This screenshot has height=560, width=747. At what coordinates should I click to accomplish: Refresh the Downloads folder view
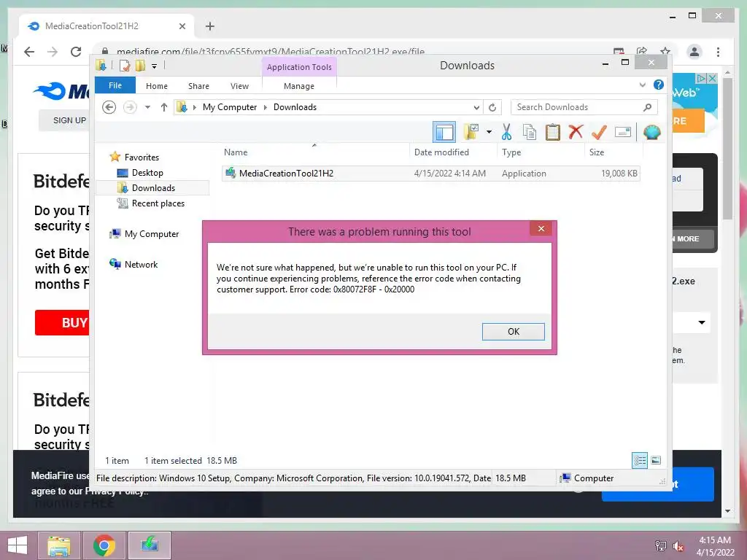point(492,108)
